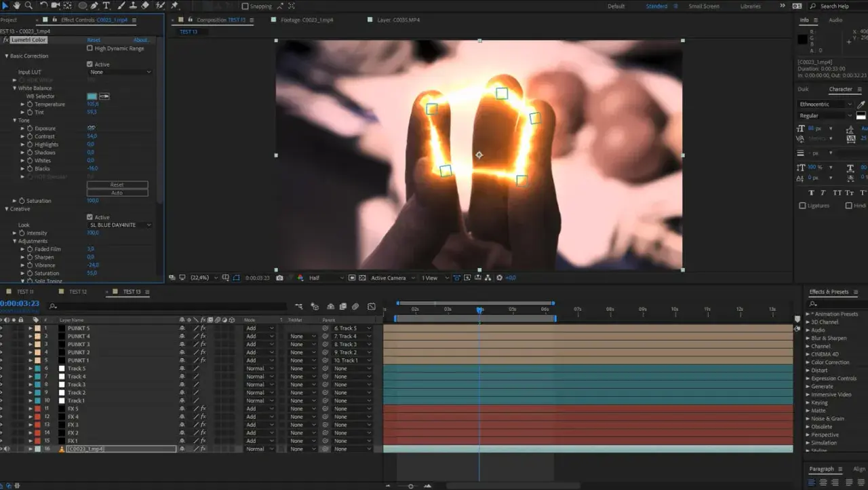
Task: Select the Pen tool
Action: (x=94, y=5)
